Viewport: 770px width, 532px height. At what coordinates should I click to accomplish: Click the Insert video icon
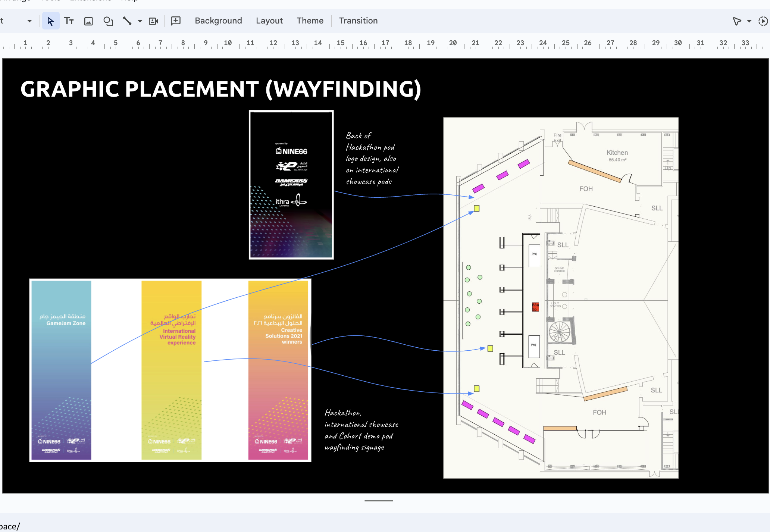coord(153,21)
